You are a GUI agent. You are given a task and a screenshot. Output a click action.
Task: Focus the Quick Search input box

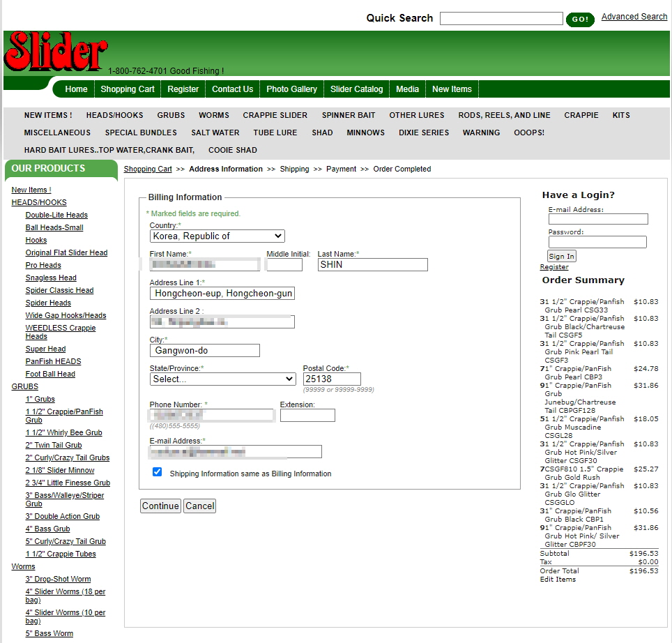tap(501, 18)
